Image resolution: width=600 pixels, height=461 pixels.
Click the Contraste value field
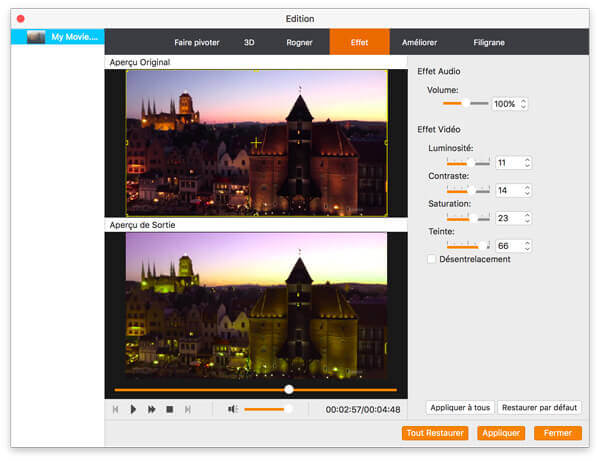pyautogui.click(x=508, y=190)
